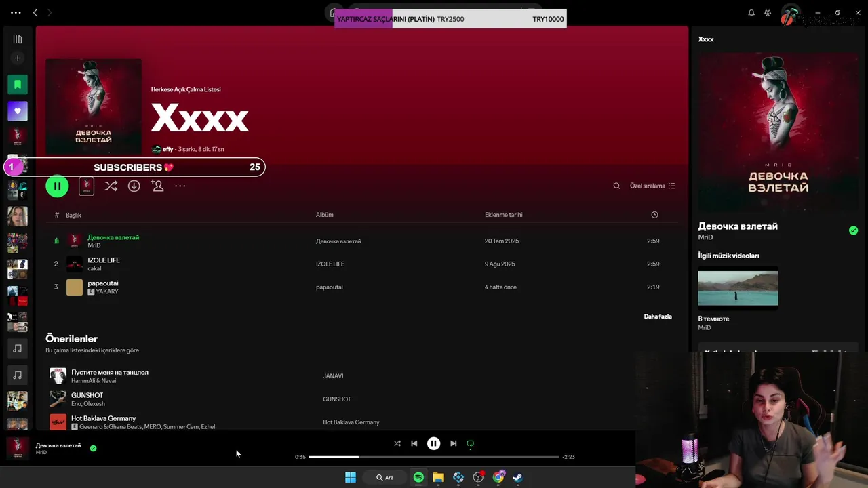The width and height of the screenshot is (868, 488).
Task: Open HammAli & Navai artist link
Action: [94, 380]
